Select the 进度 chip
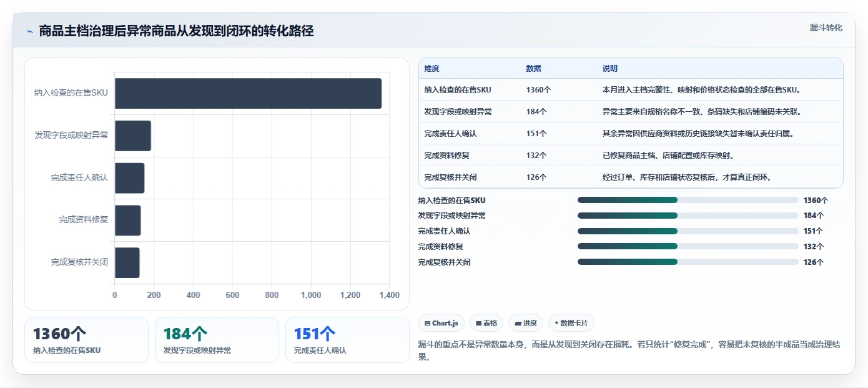 pyautogui.click(x=526, y=323)
